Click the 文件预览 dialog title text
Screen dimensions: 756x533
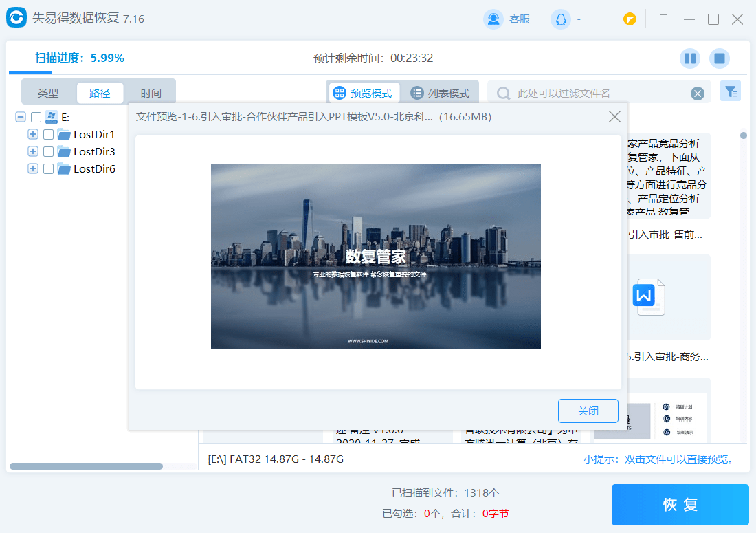coord(313,117)
